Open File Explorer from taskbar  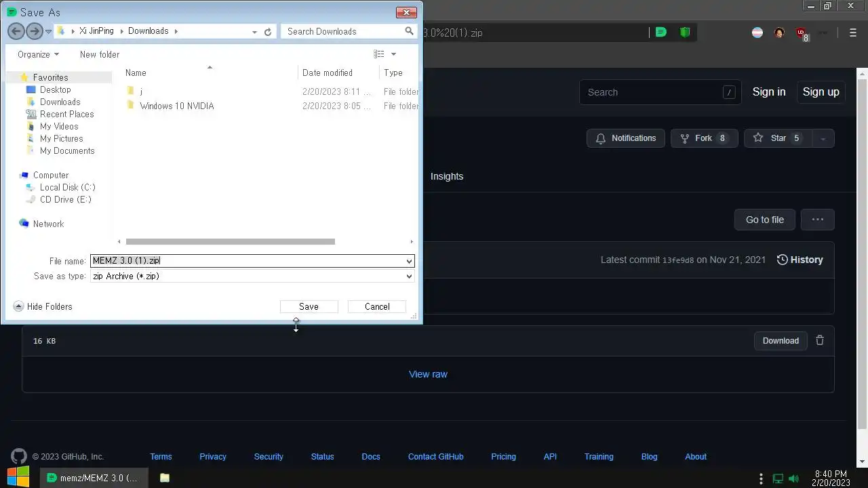164,478
